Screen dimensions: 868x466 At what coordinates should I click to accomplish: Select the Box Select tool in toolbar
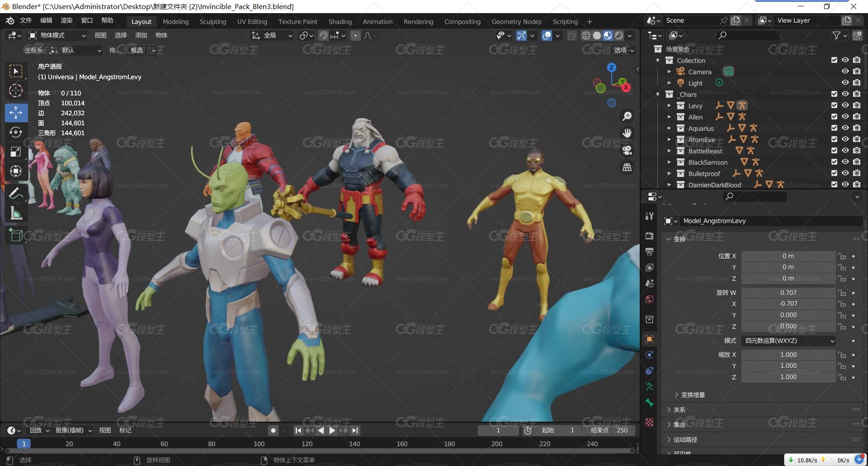click(x=16, y=71)
